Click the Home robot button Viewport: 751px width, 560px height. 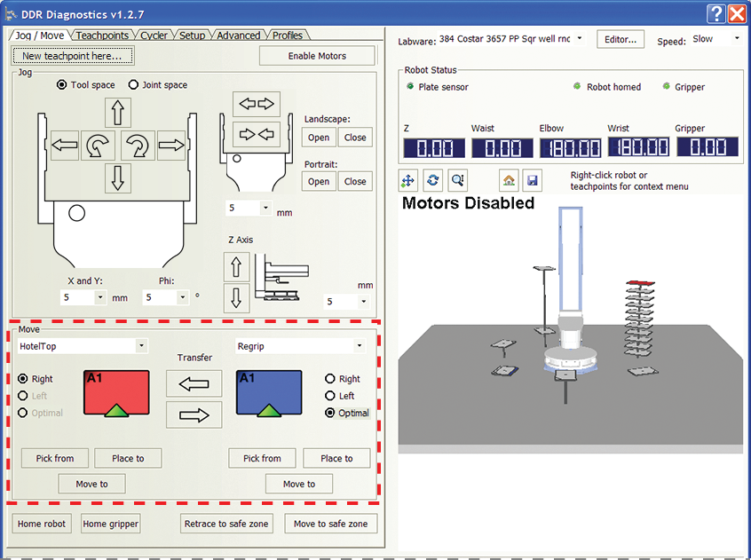click(42, 524)
